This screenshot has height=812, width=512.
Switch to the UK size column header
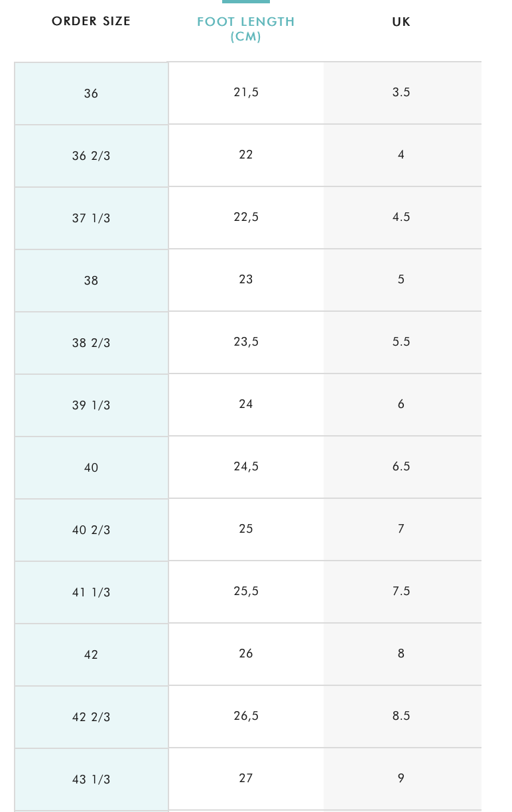click(x=401, y=22)
